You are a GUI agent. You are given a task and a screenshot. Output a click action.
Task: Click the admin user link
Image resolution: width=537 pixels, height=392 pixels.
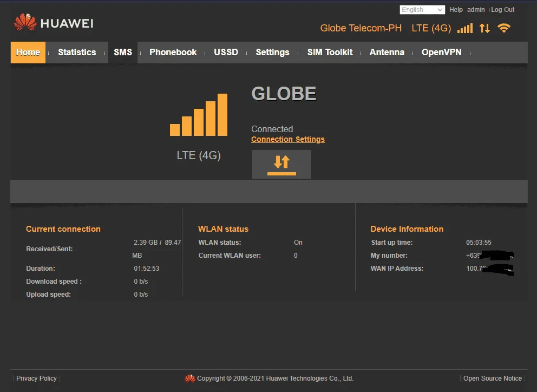pos(476,10)
